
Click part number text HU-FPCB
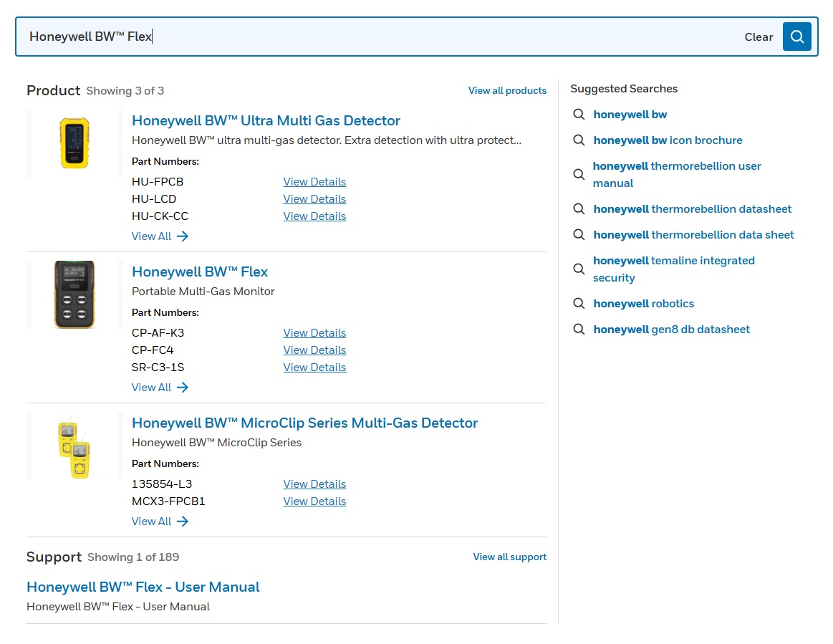point(158,182)
